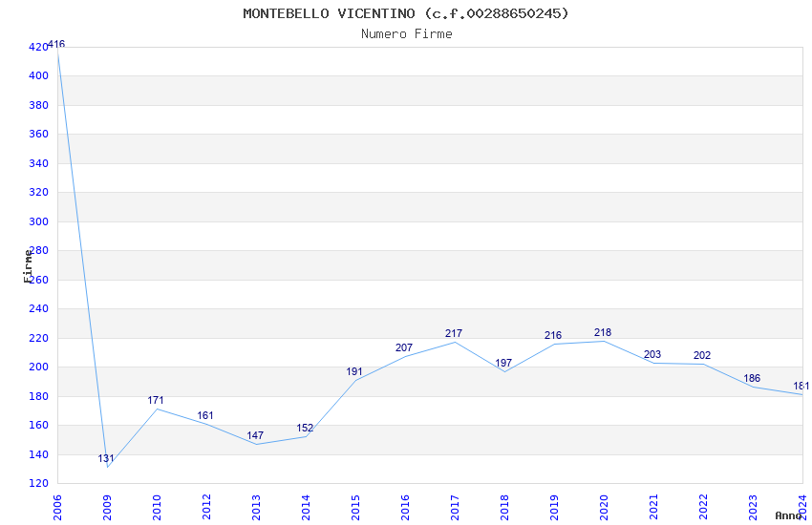This screenshot has width=812, height=525.
Task: Click x-axis year 2018
Action: click(x=504, y=508)
